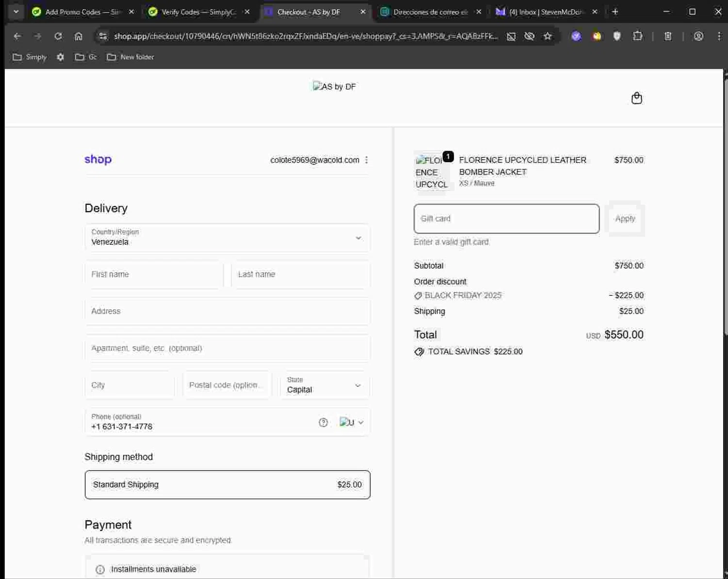The width and height of the screenshot is (728, 579).
Task: Click the colote5969@wacold.com email text
Action: (x=314, y=160)
